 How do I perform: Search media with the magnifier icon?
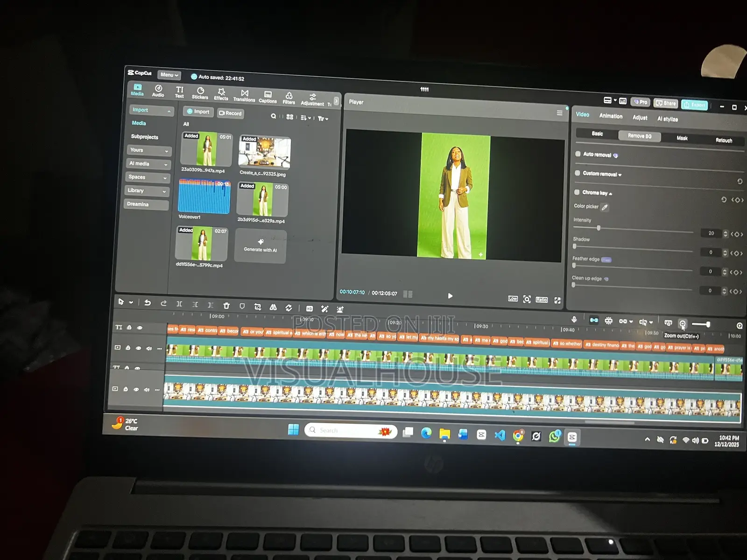coord(274,116)
